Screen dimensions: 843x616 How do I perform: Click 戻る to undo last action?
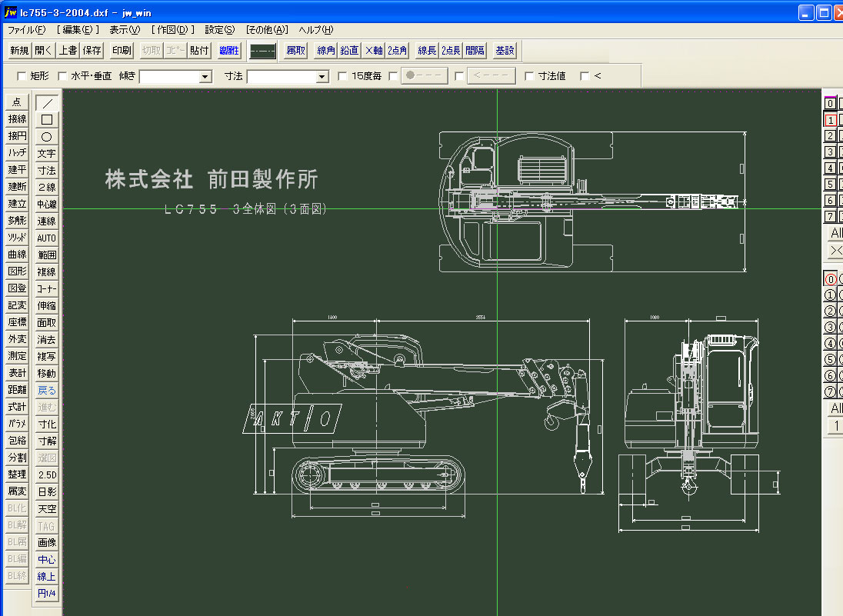[x=45, y=390]
